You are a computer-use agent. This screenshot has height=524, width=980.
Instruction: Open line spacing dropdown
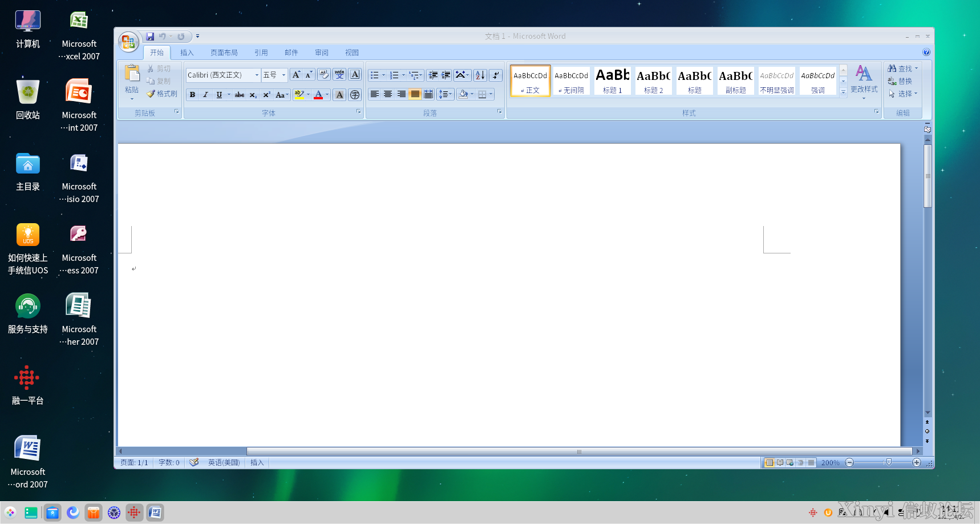tap(446, 94)
